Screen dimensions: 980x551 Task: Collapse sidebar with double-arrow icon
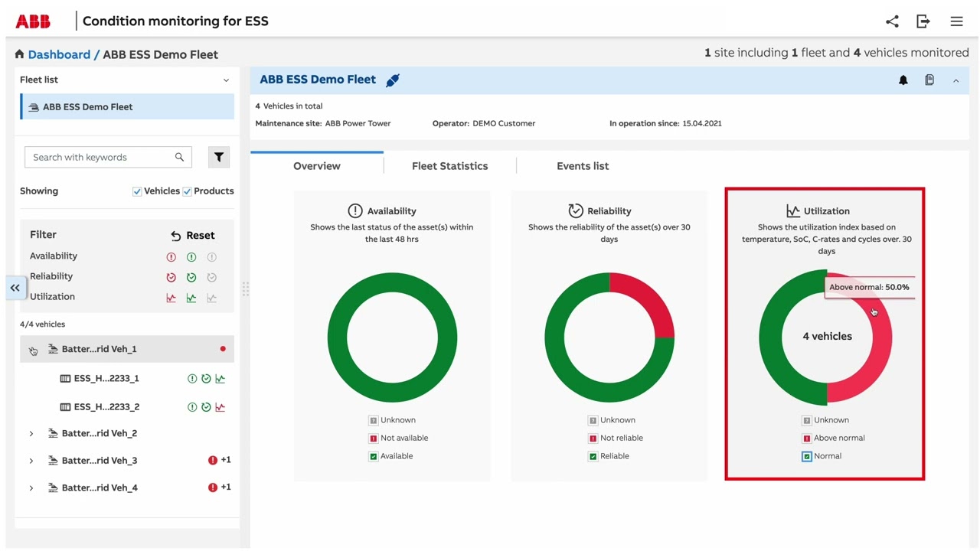pos(15,288)
